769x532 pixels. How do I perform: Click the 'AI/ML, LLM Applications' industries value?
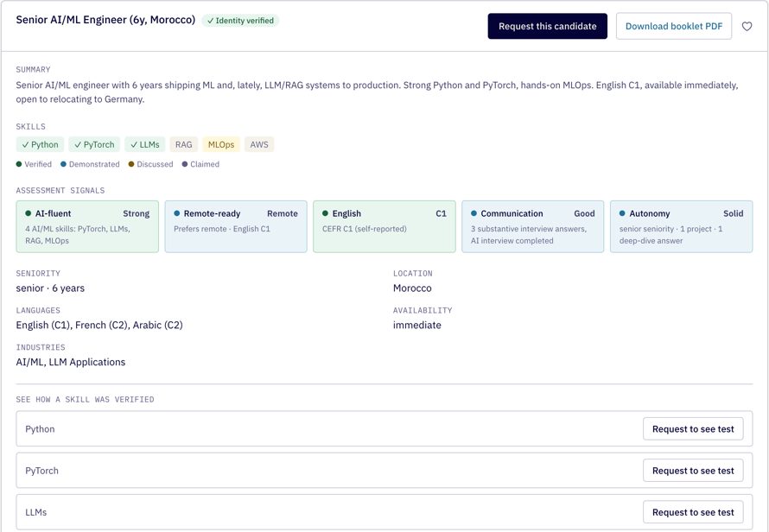click(x=71, y=362)
